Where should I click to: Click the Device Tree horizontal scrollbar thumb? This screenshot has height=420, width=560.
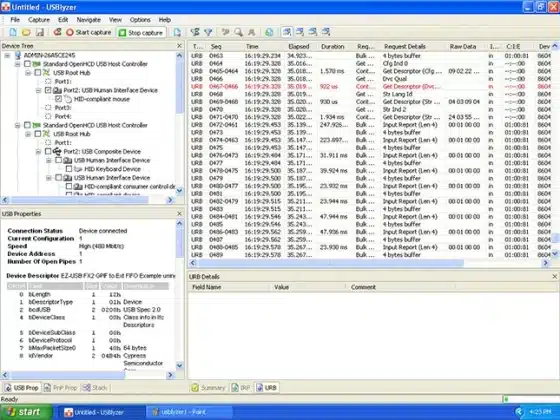point(79,200)
